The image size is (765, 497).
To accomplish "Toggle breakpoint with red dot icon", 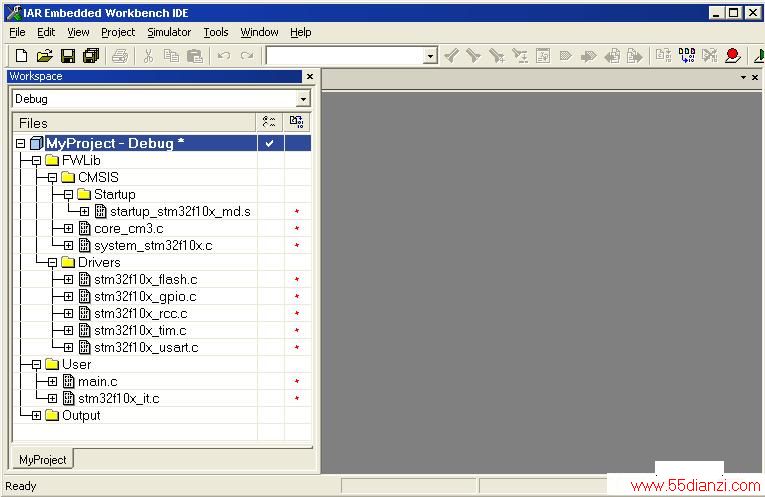I will [732, 56].
